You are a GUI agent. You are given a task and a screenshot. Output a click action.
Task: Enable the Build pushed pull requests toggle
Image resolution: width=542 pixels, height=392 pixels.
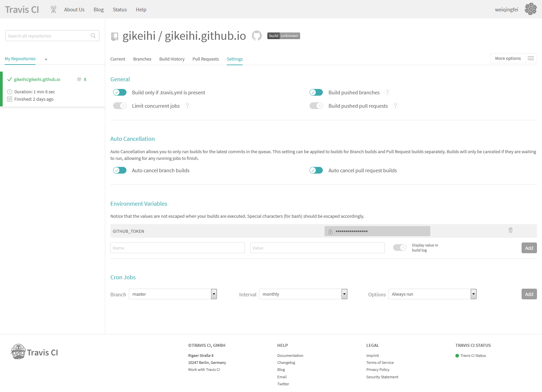click(316, 106)
